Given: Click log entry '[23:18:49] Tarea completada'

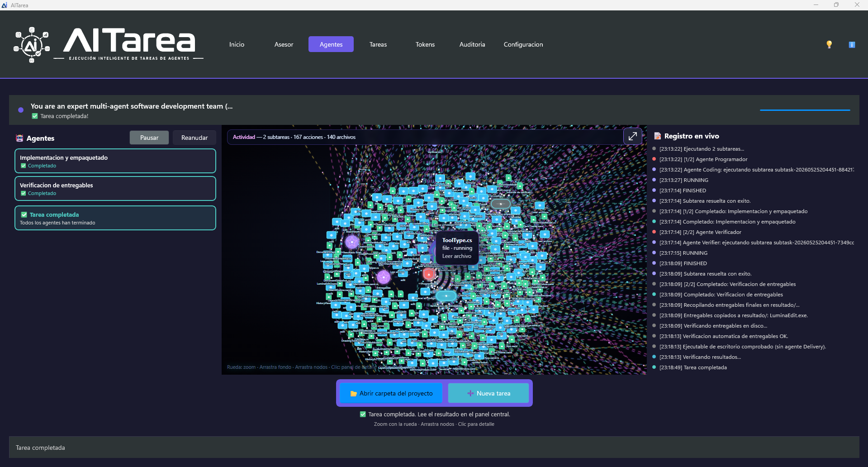Looking at the screenshot, I should (693, 367).
